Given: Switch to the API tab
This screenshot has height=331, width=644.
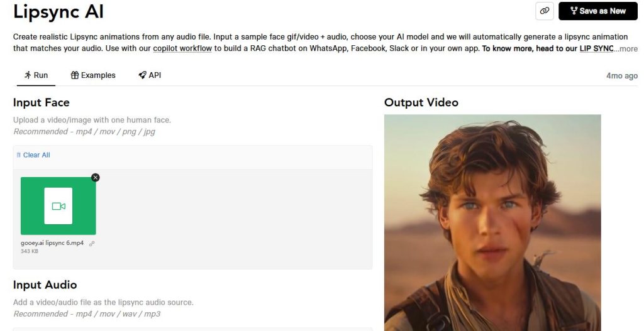Looking at the screenshot, I should tap(150, 75).
